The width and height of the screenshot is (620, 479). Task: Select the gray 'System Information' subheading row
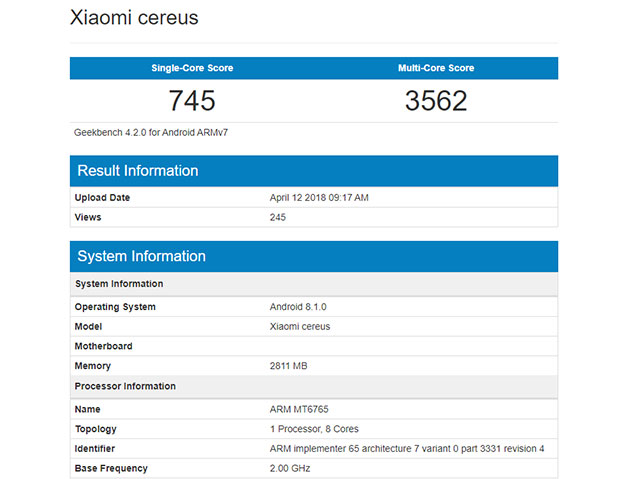[314, 284]
